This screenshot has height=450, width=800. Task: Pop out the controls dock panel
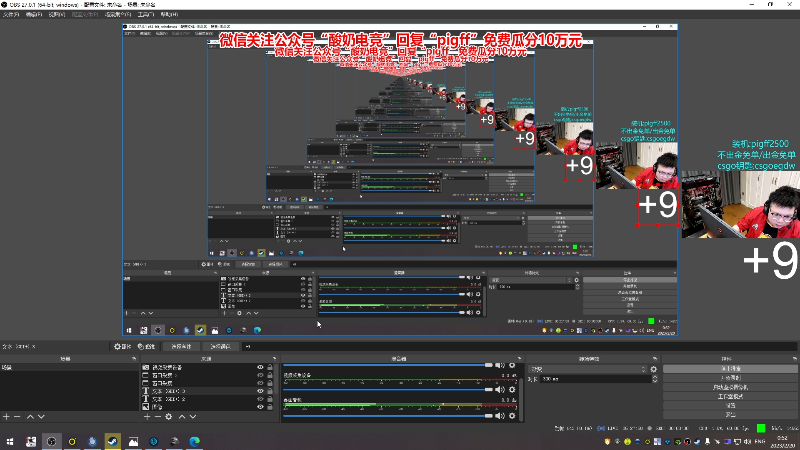[795, 359]
